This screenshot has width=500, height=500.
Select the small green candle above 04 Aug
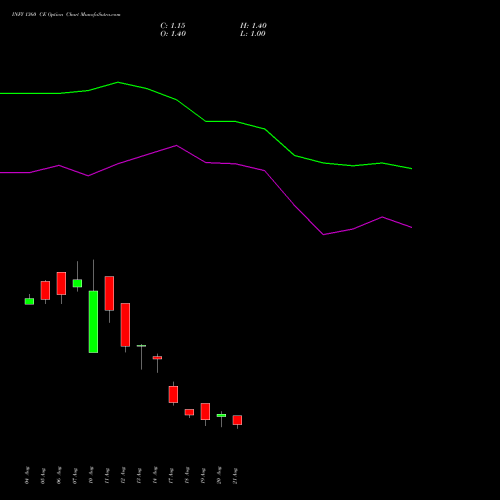29,301
